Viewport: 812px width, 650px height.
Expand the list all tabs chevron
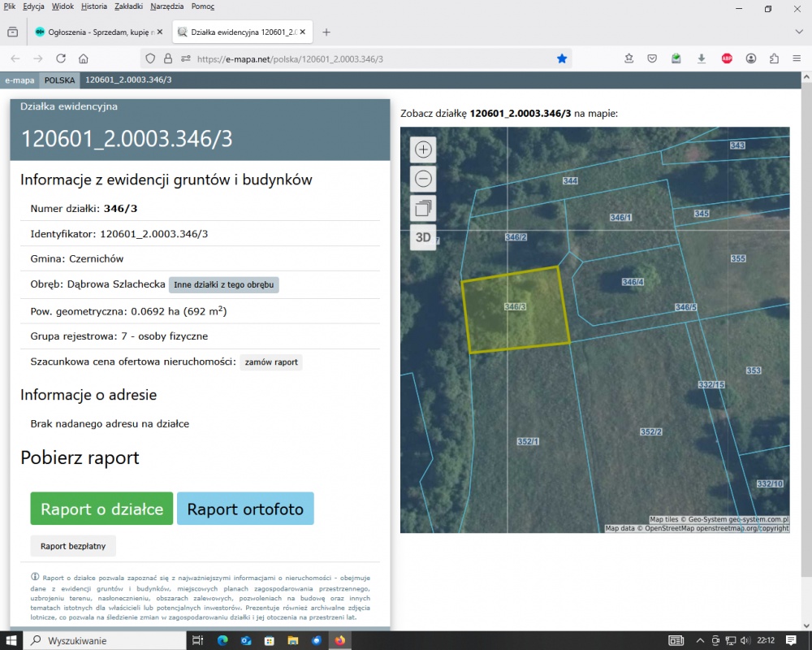click(x=798, y=32)
